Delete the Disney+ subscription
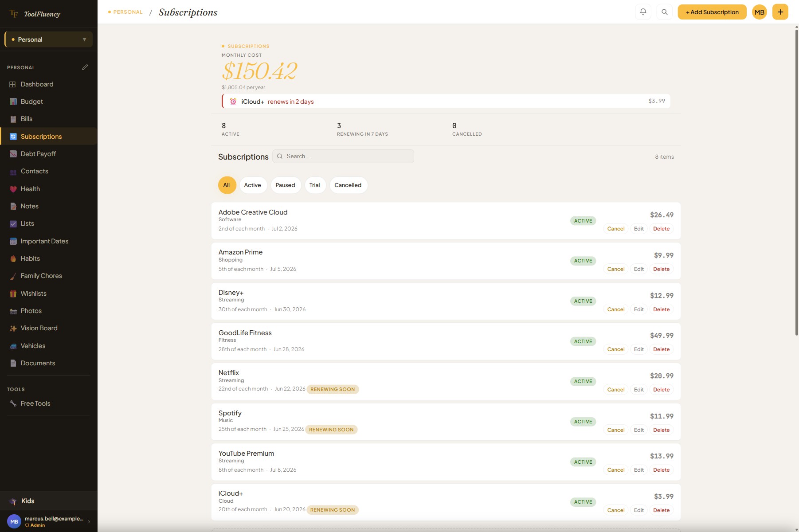 coord(661,309)
